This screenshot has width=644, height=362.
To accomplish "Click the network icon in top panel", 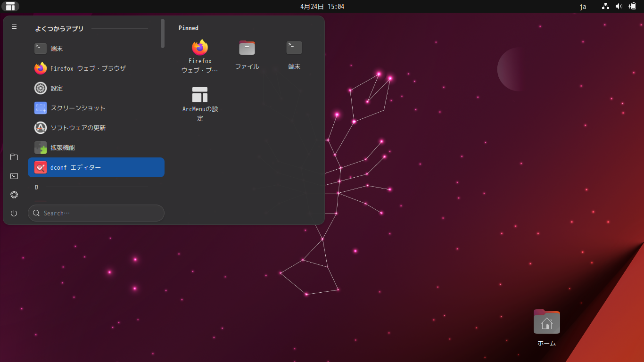I will pos(606,6).
